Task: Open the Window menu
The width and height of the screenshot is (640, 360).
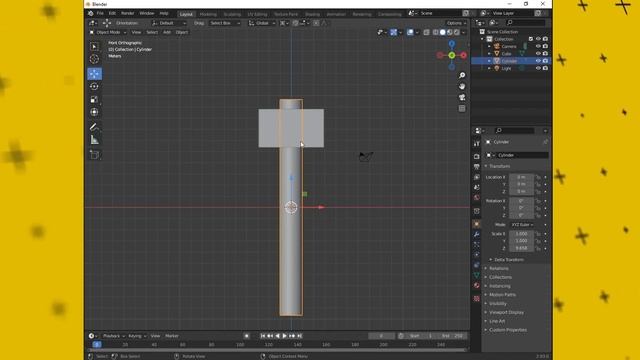Action: (x=147, y=13)
